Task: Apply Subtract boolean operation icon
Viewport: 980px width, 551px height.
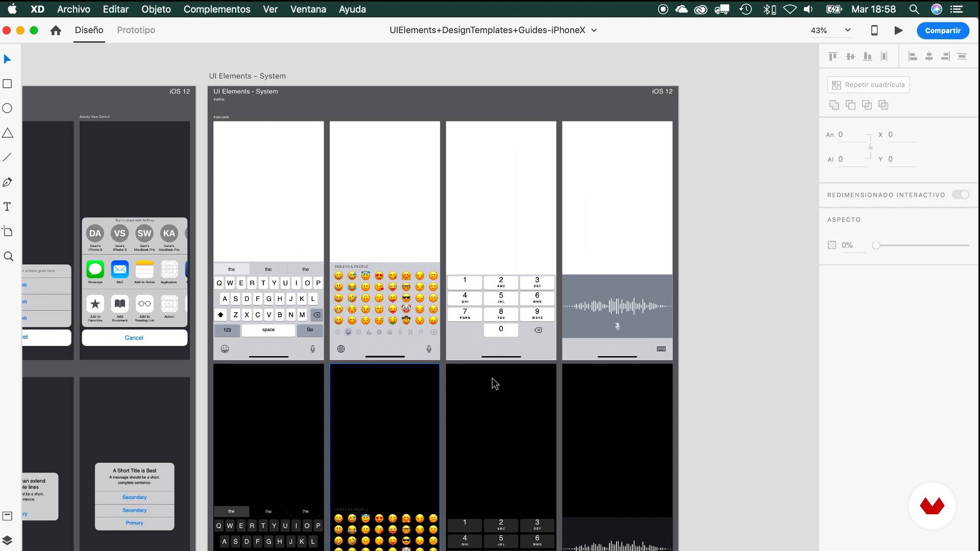Action: click(850, 105)
